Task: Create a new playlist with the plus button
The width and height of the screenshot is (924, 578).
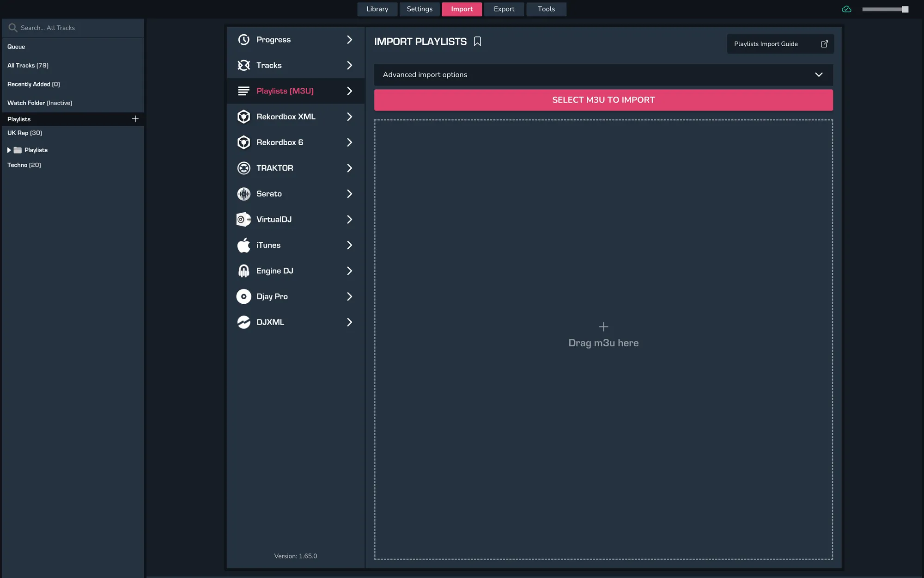Action: [x=135, y=119]
